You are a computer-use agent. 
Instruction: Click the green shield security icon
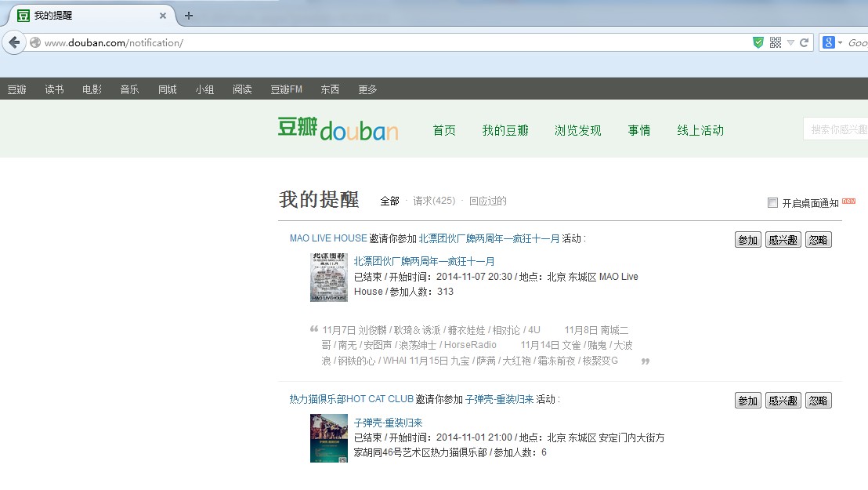tap(758, 42)
